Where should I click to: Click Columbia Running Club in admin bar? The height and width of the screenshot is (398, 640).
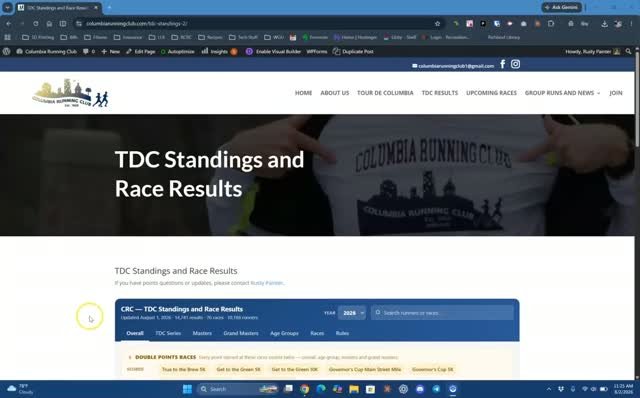(x=46, y=51)
